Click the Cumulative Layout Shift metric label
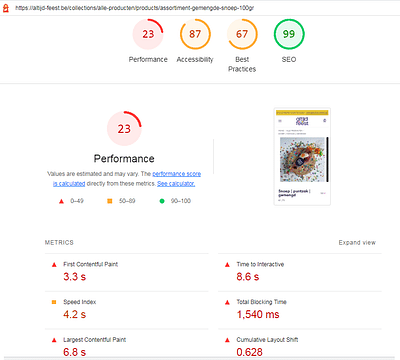 (267, 340)
